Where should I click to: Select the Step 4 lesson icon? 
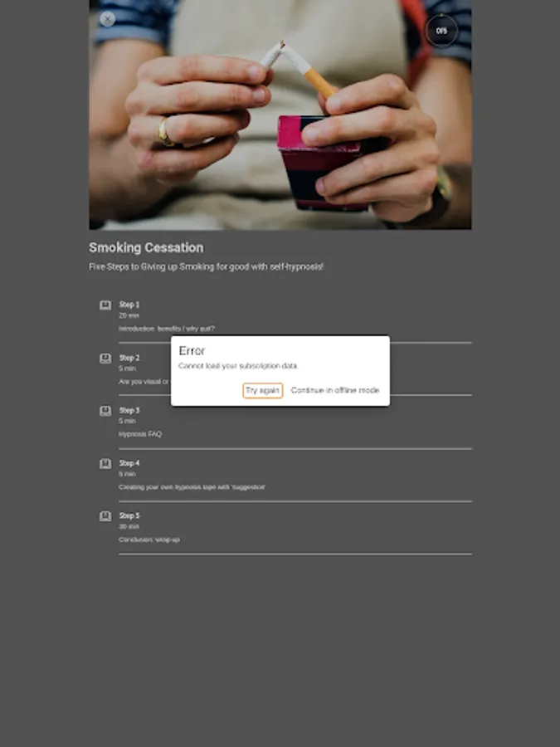click(x=105, y=463)
